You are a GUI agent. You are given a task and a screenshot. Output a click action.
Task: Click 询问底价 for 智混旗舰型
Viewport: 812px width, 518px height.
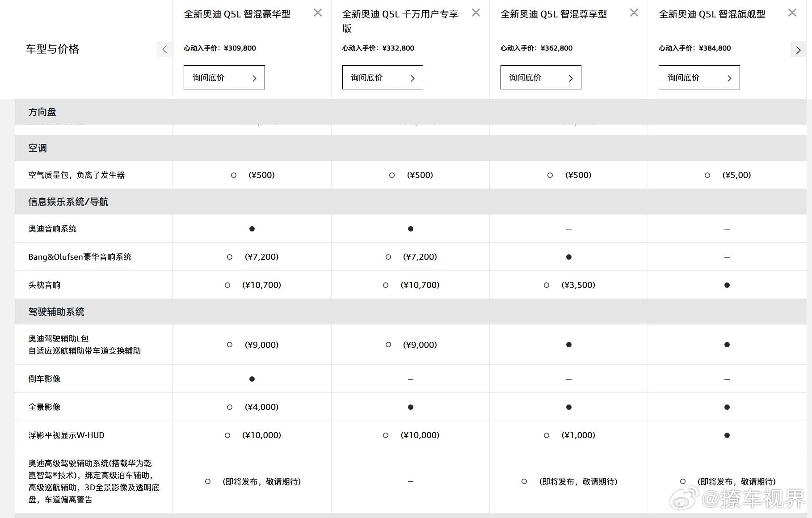[x=699, y=77]
